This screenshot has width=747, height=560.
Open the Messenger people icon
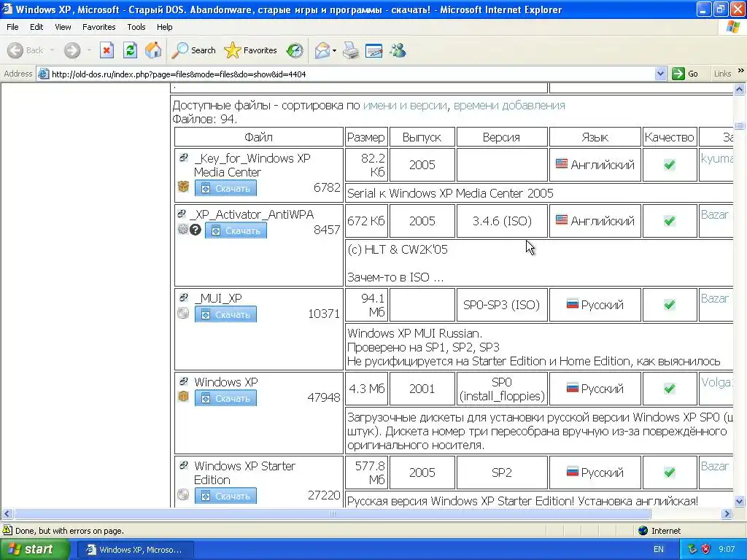398,50
